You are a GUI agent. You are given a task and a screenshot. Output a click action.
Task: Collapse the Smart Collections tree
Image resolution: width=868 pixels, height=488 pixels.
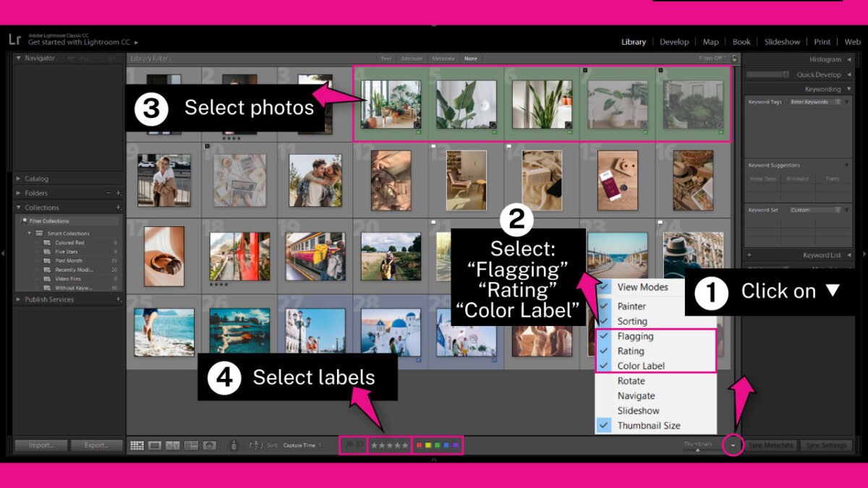point(27,233)
